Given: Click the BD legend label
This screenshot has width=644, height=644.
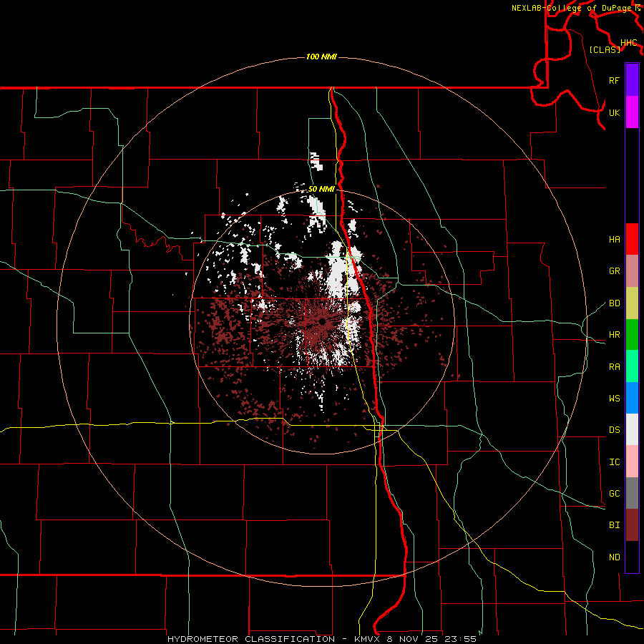Looking at the screenshot, I should [x=614, y=303].
